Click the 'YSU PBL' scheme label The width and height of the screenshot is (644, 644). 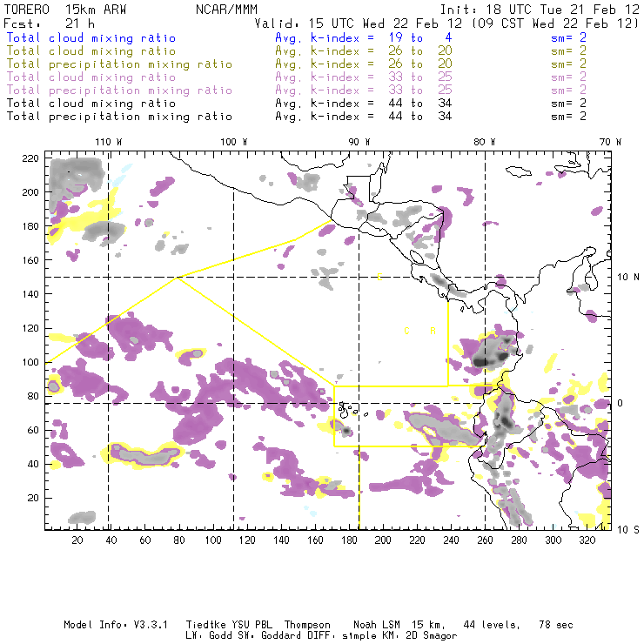(252, 625)
